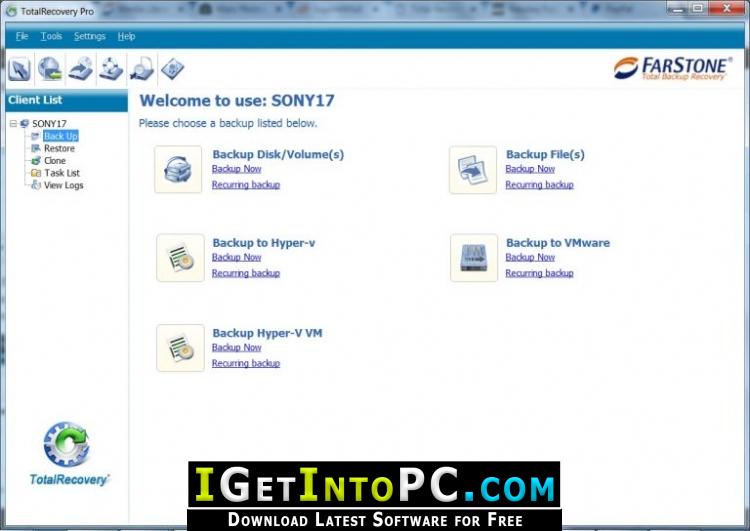Click the Backup to Hyper-v heading
This screenshot has width=750, height=531.
click(x=264, y=243)
